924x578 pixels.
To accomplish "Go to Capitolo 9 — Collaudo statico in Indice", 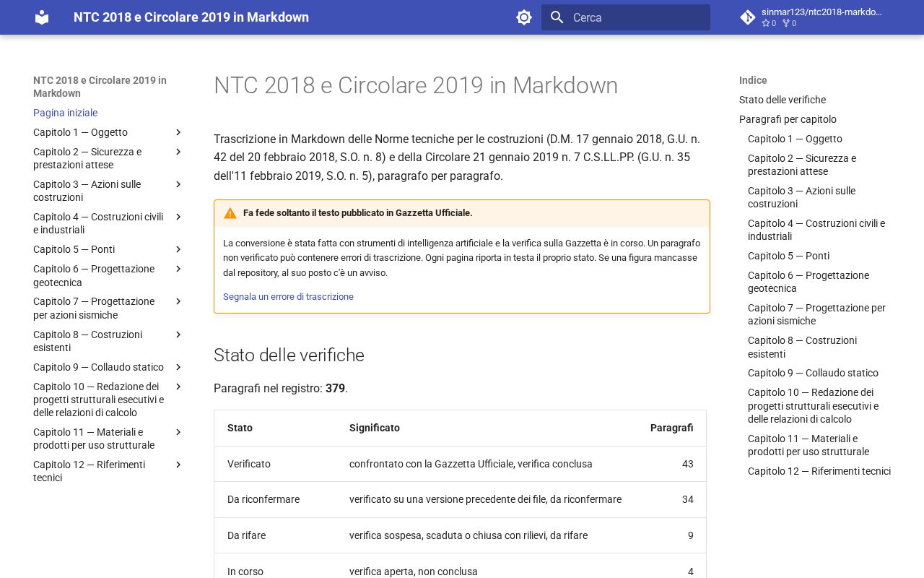I will 813,373.
